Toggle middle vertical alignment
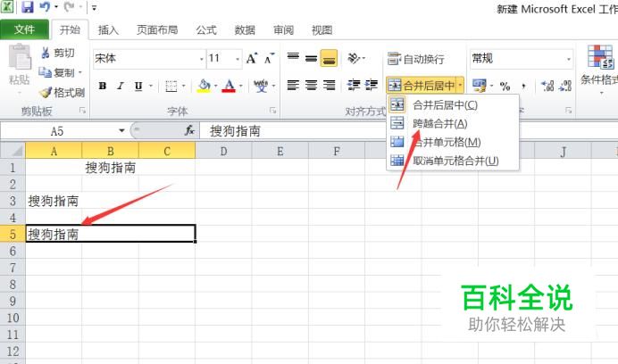Image resolution: width=618 pixels, height=364 pixels. click(311, 58)
